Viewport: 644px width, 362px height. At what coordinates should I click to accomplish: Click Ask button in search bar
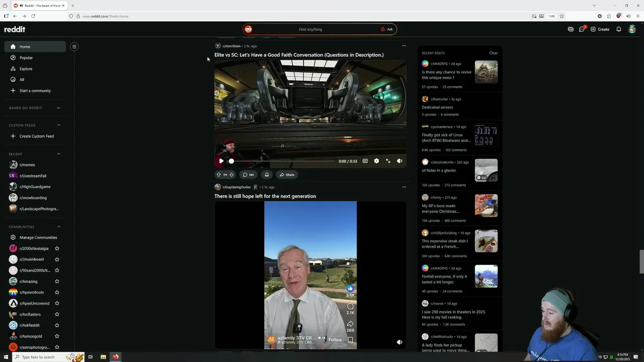tap(386, 29)
